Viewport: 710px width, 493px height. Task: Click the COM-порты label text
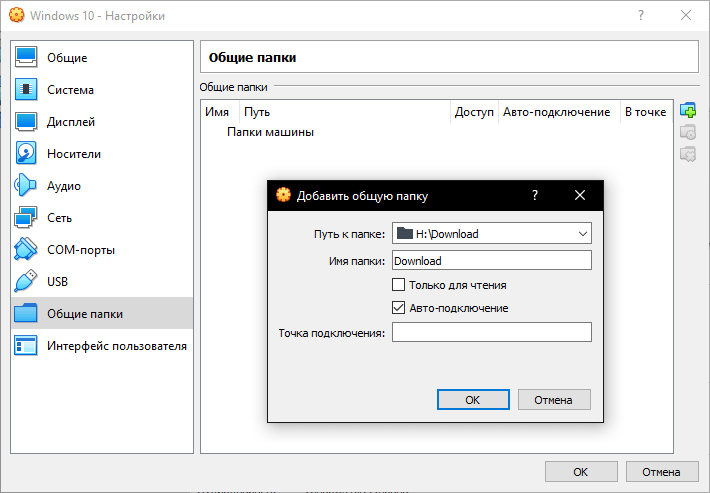(81, 250)
